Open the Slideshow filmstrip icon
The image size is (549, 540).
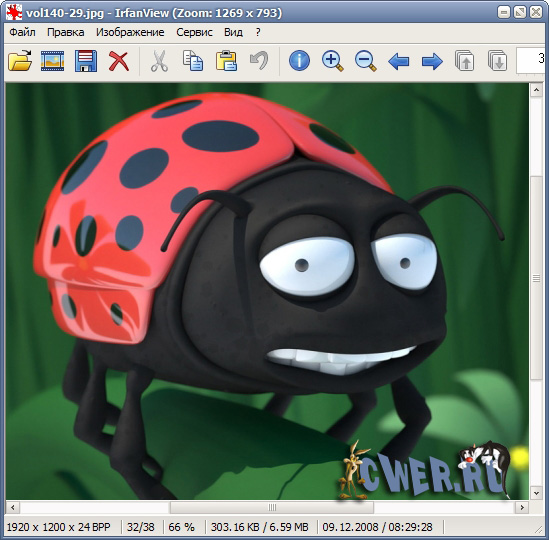[x=53, y=61]
